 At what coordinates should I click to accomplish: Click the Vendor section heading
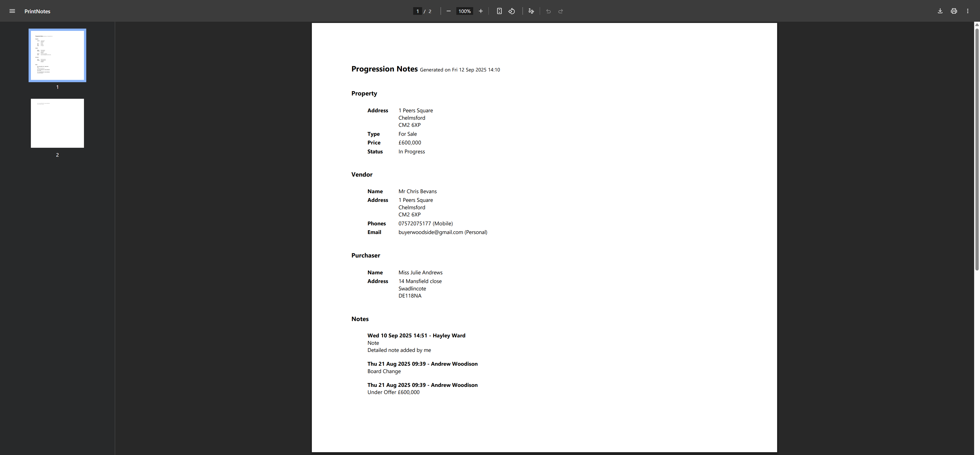point(362,174)
